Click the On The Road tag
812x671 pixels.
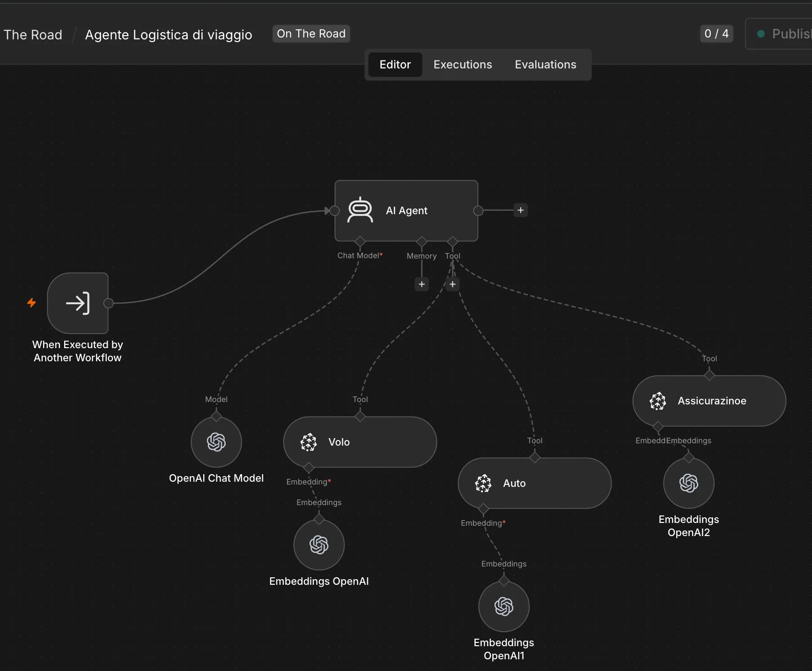[x=311, y=34]
